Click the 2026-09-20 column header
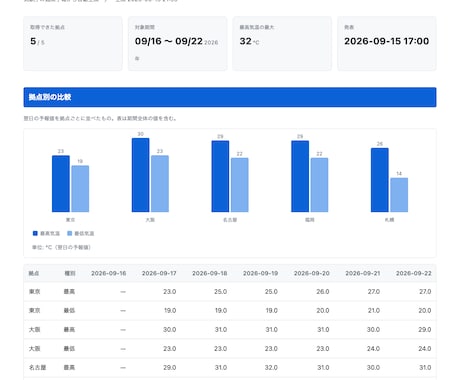Image resolution: width=460 pixels, height=380 pixels. (x=311, y=273)
